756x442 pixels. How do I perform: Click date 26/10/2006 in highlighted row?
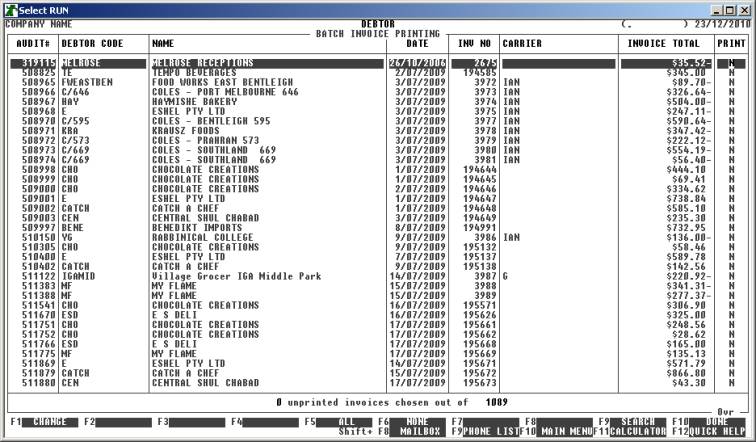417,63
